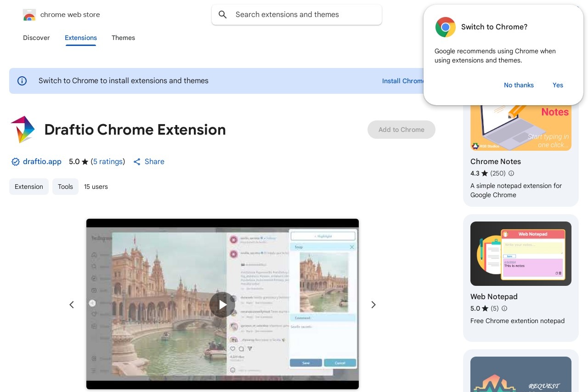This screenshot has width=588, height=392.
Task: Show the previous screenshot with left chevron
Action: click(x=72, y=305)
